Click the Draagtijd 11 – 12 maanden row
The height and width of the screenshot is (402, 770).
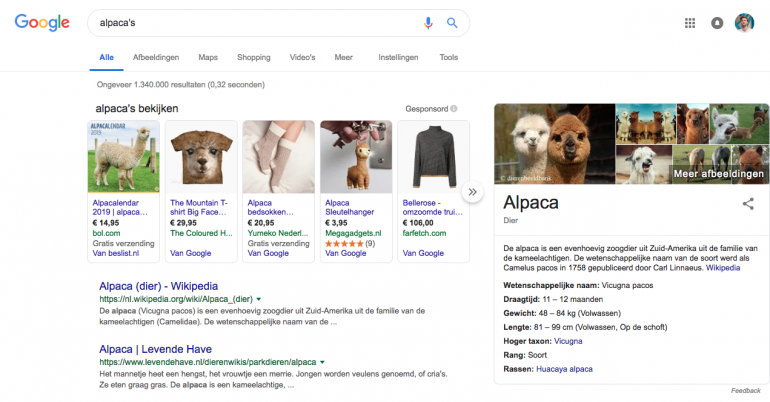[x=553, y=299]
